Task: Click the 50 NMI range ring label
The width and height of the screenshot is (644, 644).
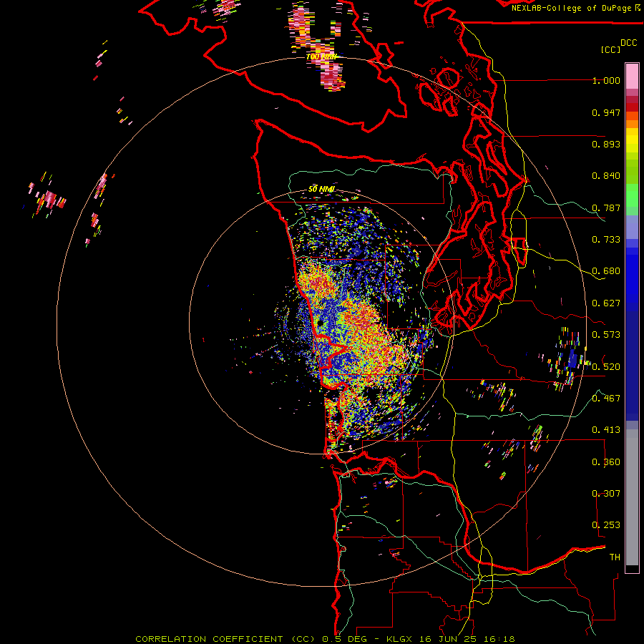Action: pos(321,190)
